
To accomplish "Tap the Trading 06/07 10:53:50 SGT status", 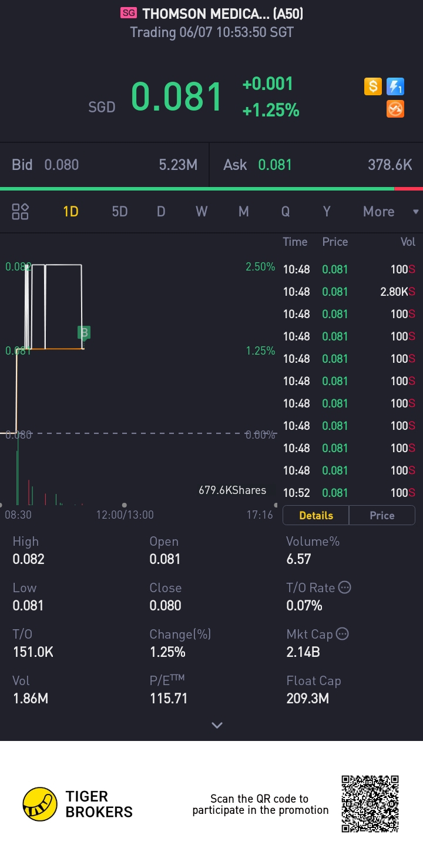I will (211, 32).
